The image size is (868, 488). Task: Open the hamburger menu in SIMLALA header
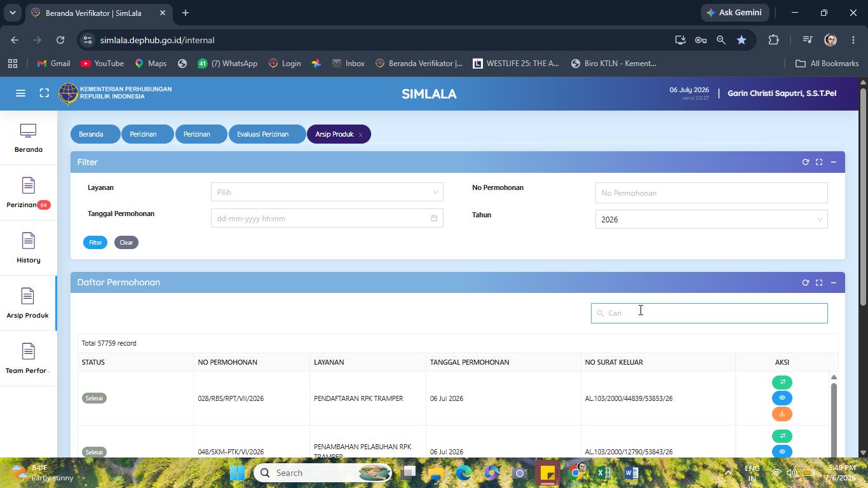(x=20, y=93)
